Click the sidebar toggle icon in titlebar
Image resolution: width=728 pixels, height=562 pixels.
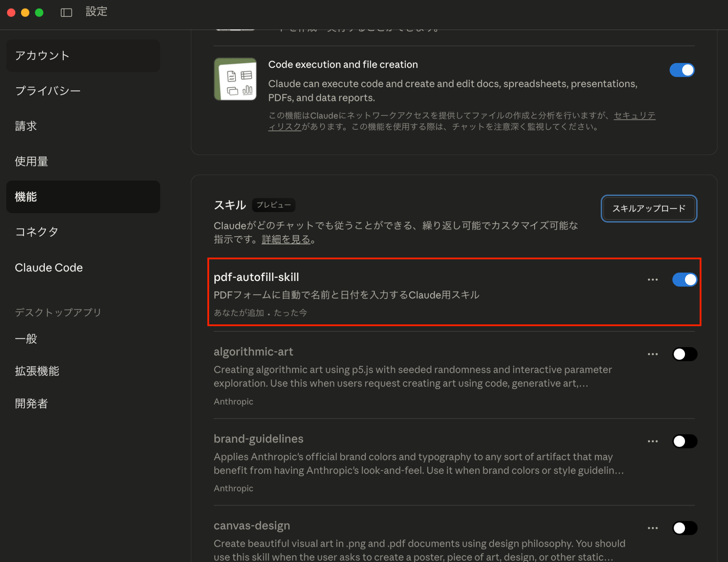click(66, 12)
